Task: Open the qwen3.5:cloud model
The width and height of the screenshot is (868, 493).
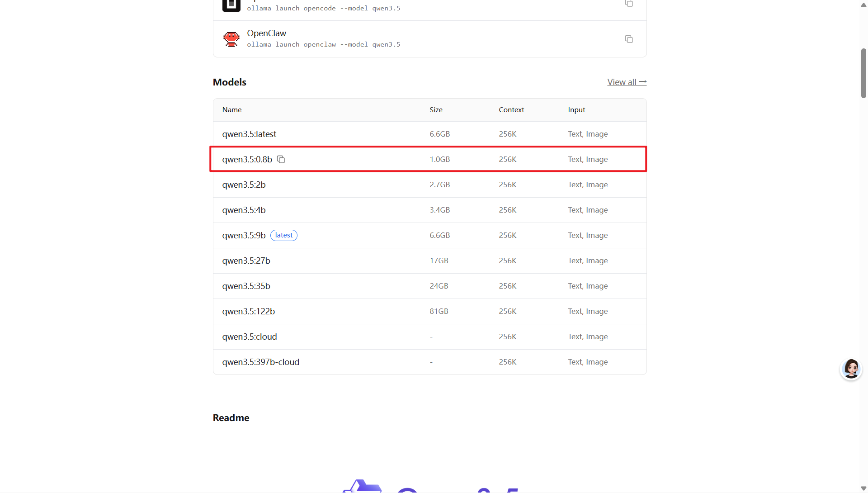Action: pyautogui.click(x=250, y=337)
